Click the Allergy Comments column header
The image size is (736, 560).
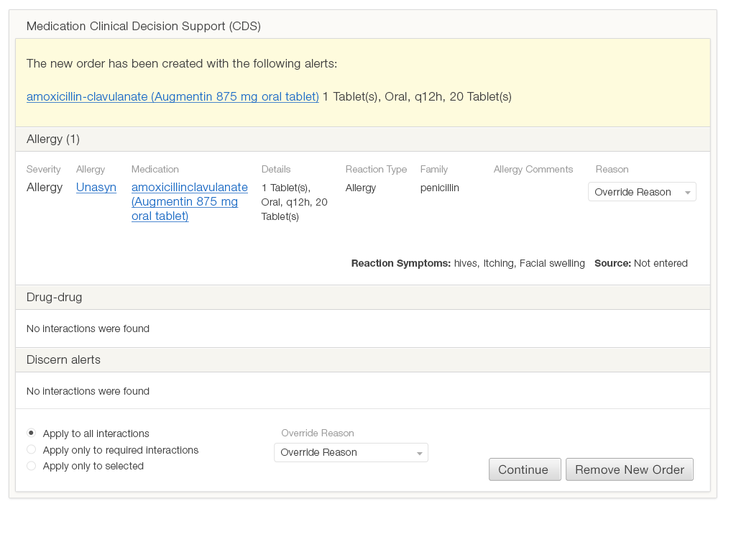[533, 170]
